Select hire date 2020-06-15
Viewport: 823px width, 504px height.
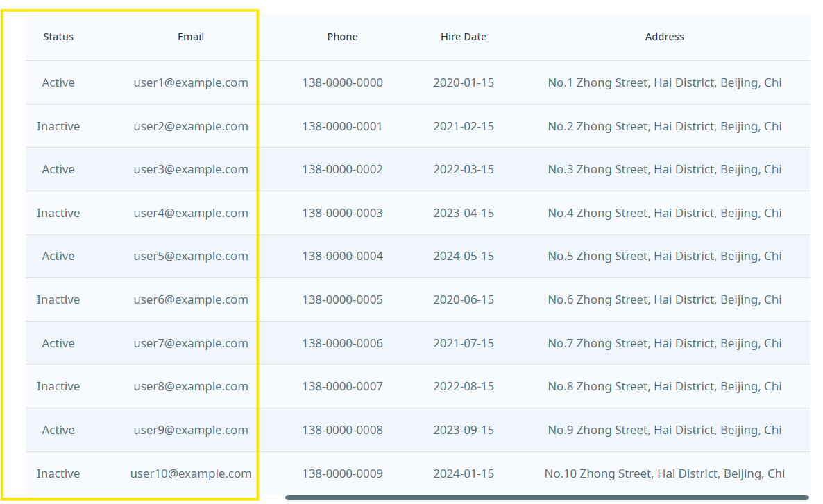click(x=464, y=299)
